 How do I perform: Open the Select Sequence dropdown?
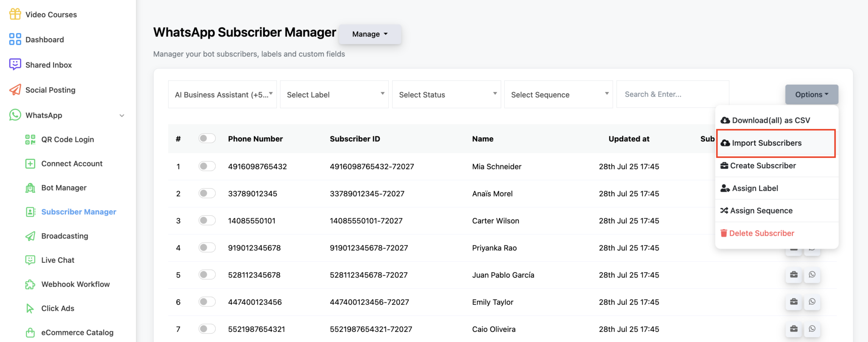[559, 94]
